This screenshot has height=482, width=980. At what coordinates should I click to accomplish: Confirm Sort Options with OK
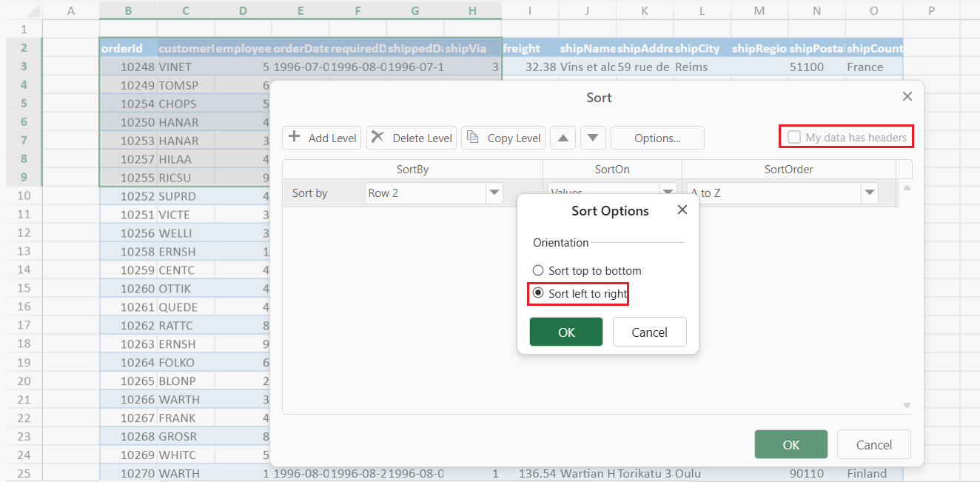(x=566, y=332)
